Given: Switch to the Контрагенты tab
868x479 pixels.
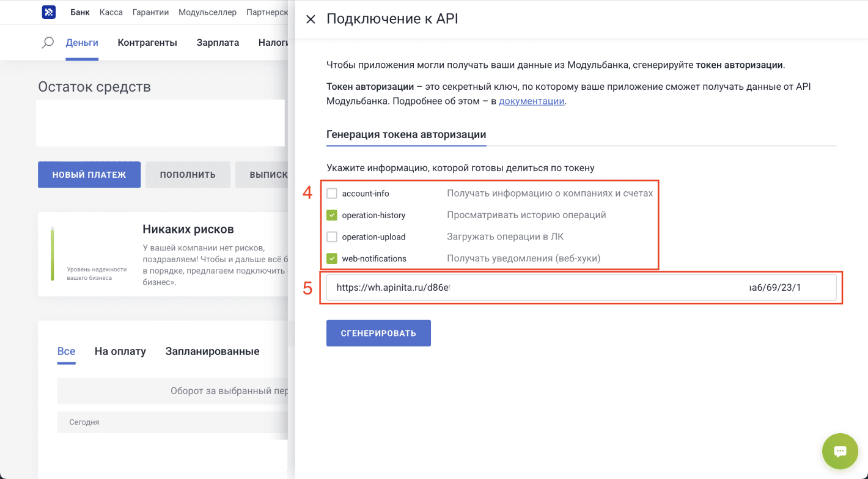Looking at the screenshot, I should [x=147, y=42].
